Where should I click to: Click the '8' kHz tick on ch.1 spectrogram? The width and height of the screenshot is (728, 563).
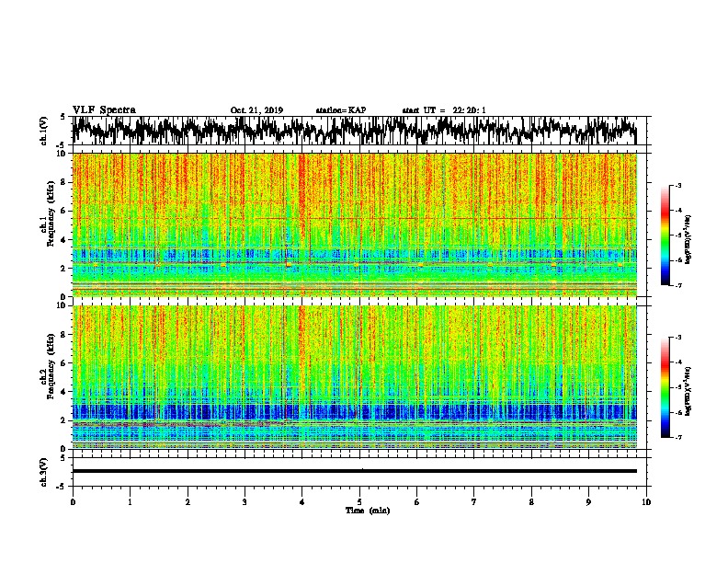pos(65,182)
